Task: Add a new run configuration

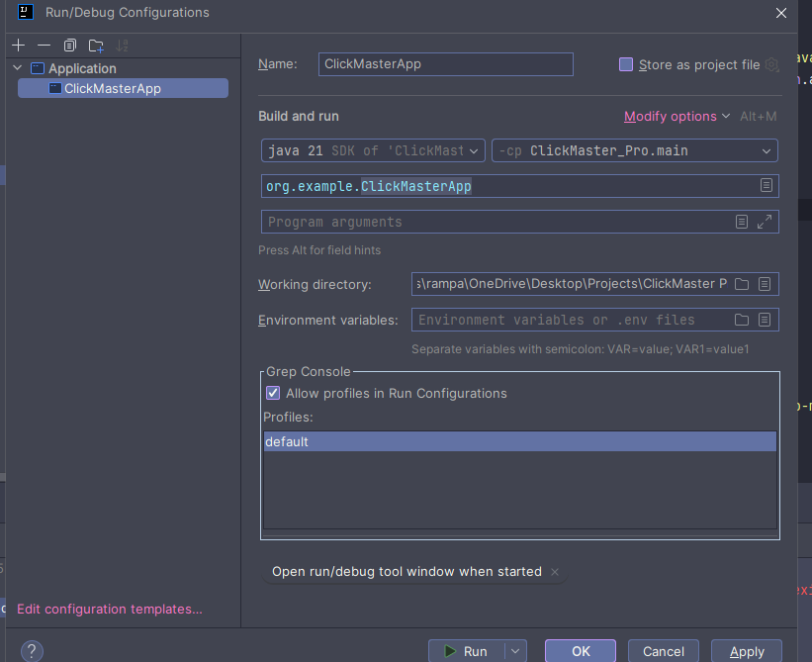Action: pyautogui.click(x=18, y=46)
